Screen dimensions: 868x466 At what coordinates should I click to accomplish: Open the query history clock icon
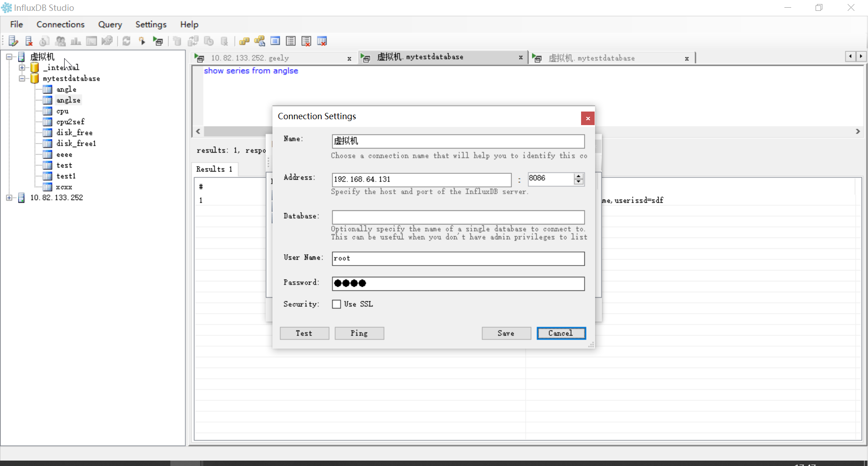(44, 41)
